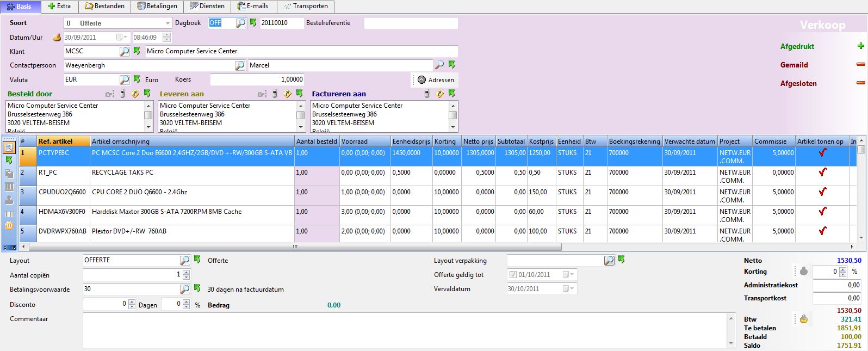Click green arrow after Marcel contact field
Image resolution: width=868 pixels, height=351 pixels.
pyautogui.click(x=451, y=65)
